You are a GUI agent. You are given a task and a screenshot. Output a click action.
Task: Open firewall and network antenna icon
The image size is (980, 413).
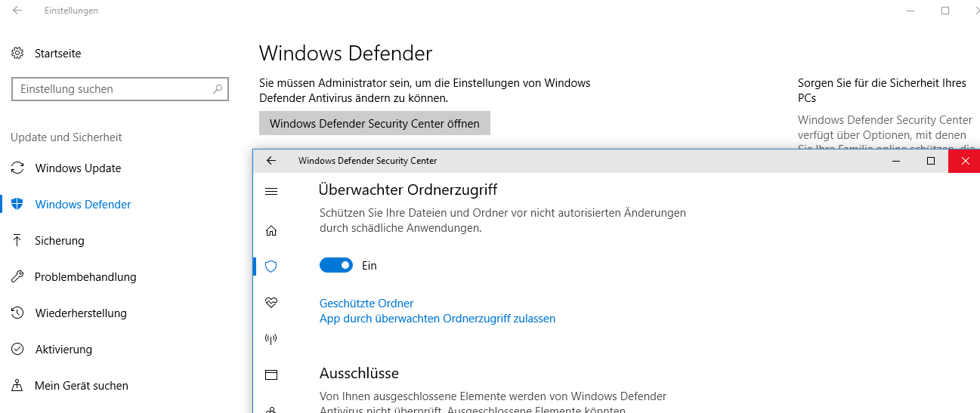click(x=271, y=339)
